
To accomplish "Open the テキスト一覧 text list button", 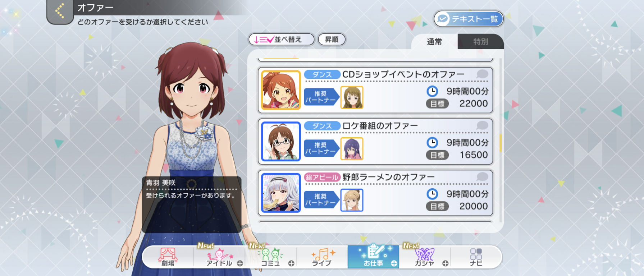I will coord(469,19).
